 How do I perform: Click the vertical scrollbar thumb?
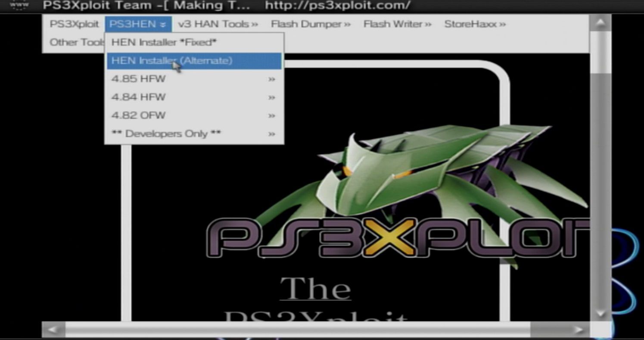pyautogui.click(x=600, y=52)
